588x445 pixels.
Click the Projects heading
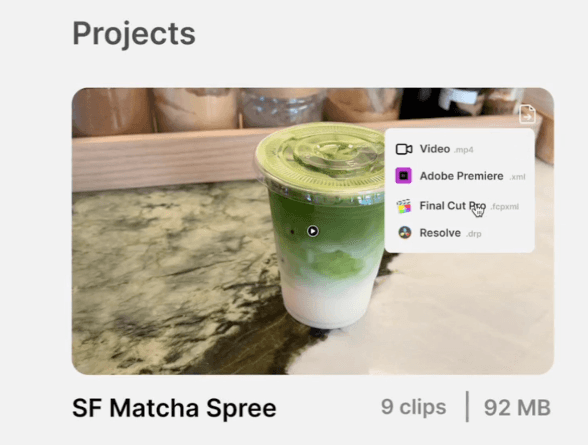(134, 34)
